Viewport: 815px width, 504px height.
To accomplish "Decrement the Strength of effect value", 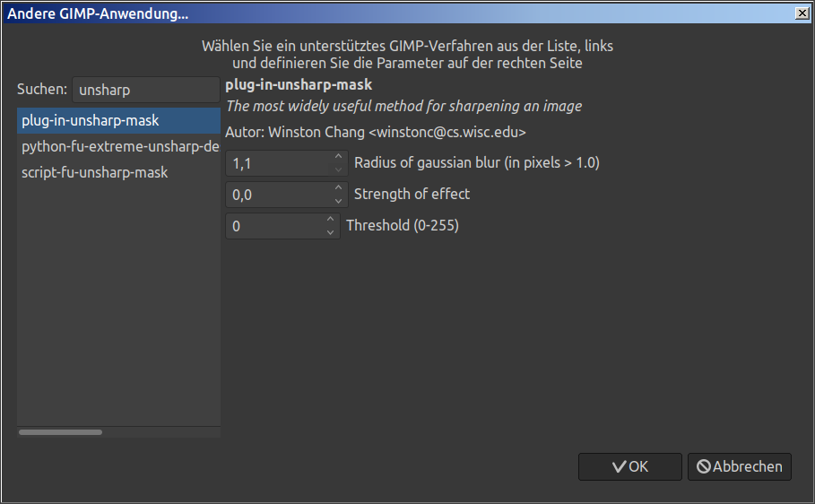I will click(x=338, y=201).
